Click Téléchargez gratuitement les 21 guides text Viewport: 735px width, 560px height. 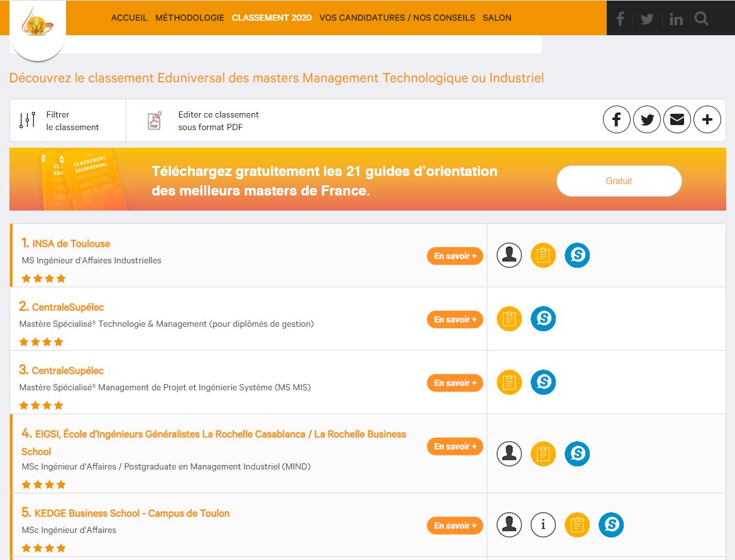coord(324,181)
